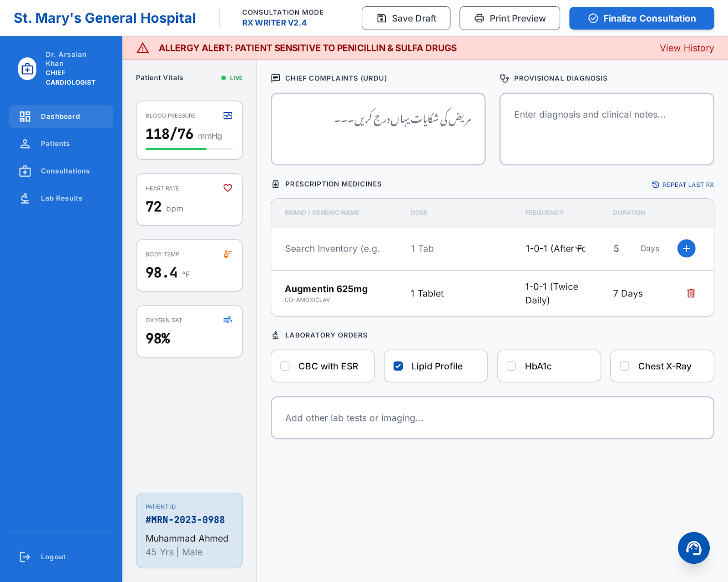Click the chief complaints message icon
Screen dimensions: 728x582
click(276, 78)
